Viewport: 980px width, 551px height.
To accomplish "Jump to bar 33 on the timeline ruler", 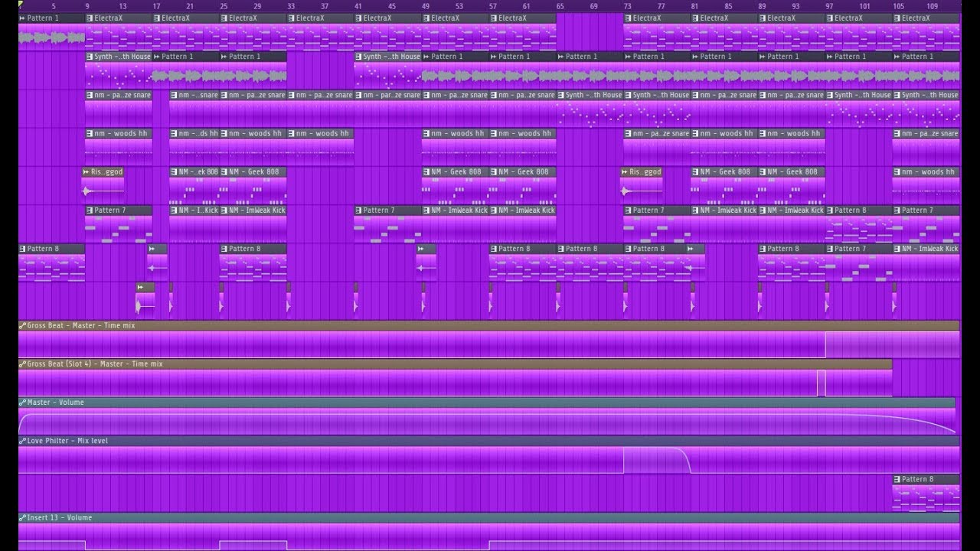I will (291, 6).
